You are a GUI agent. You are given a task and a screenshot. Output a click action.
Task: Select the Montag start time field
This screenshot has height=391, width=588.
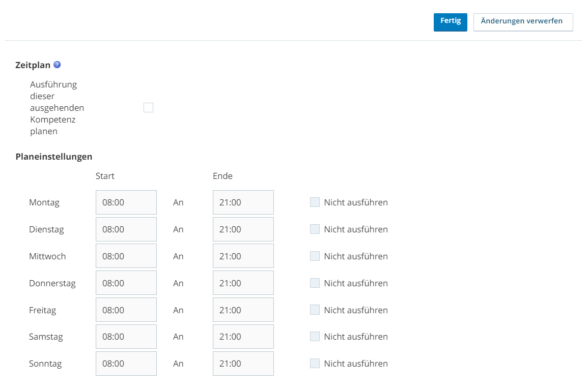pos(126,202)
